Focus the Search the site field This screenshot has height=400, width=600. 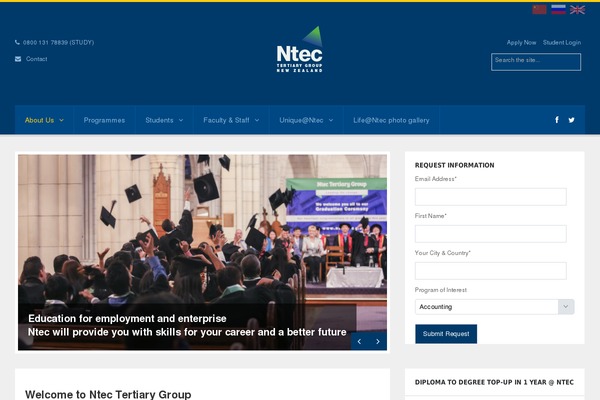click(536, 62)
